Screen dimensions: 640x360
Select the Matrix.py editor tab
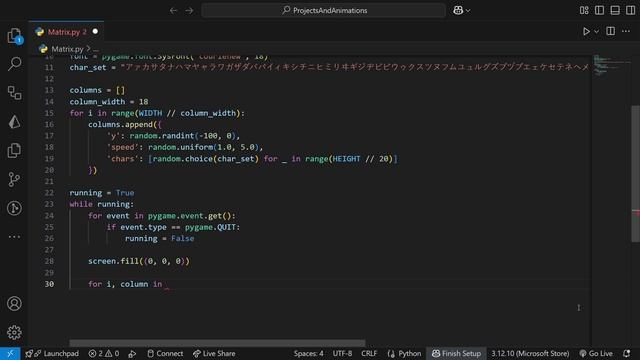(x=67, y=32)
